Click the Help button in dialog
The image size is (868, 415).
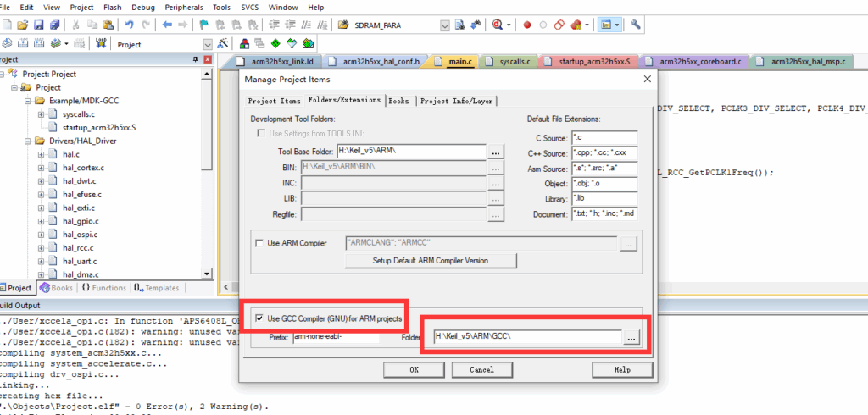[622, 369]
